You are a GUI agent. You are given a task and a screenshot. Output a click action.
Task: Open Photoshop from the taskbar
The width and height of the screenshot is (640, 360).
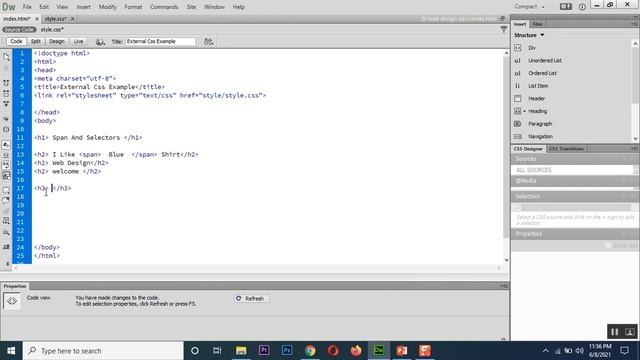[x=287, y=351]
